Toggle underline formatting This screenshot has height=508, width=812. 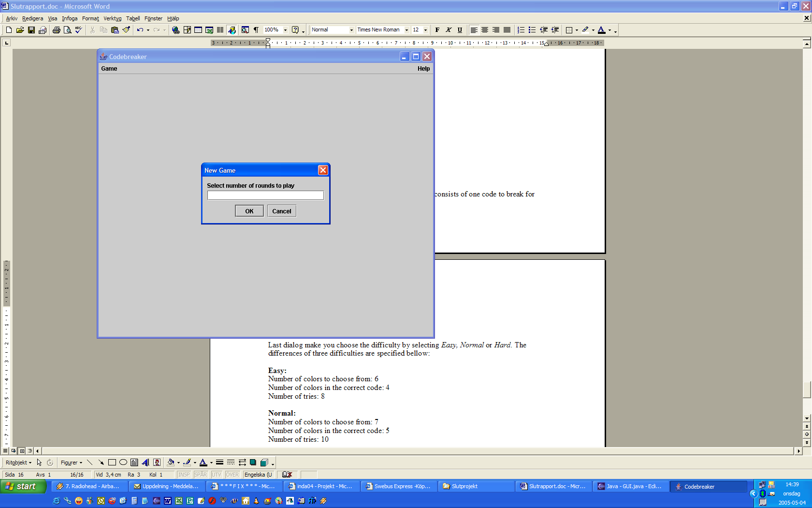tap(460, 30)
